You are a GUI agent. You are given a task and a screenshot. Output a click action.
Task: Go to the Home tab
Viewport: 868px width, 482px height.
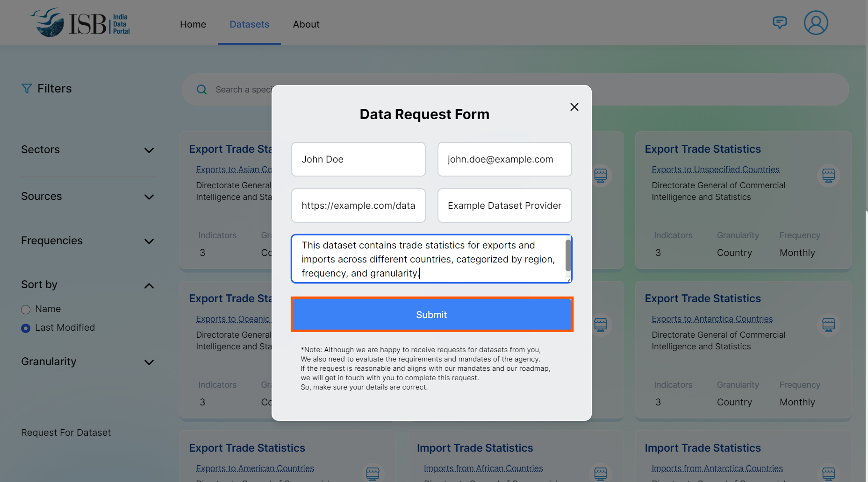tap(193, 24)
